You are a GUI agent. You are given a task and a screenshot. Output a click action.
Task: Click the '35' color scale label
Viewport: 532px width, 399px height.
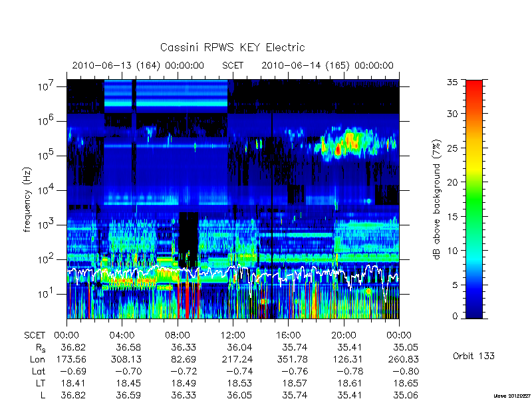click(452, 82)
